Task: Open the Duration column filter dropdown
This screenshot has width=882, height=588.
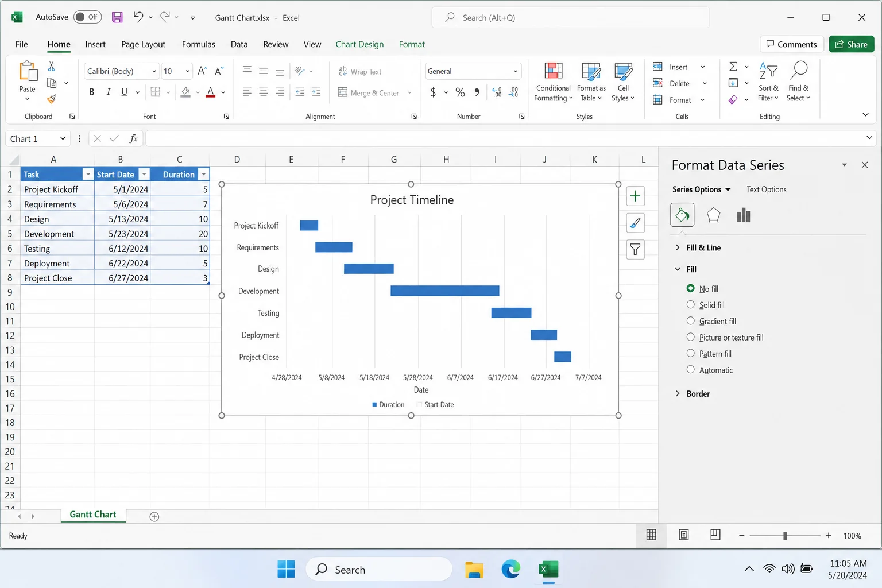Action: click(x=203, y=175)
